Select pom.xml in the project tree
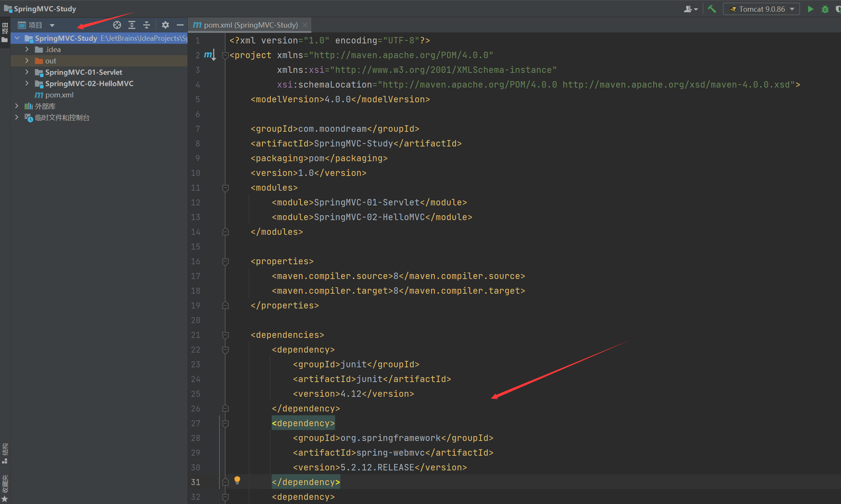Viewport: 841px width, 504px height. click(x=59, y=95)
